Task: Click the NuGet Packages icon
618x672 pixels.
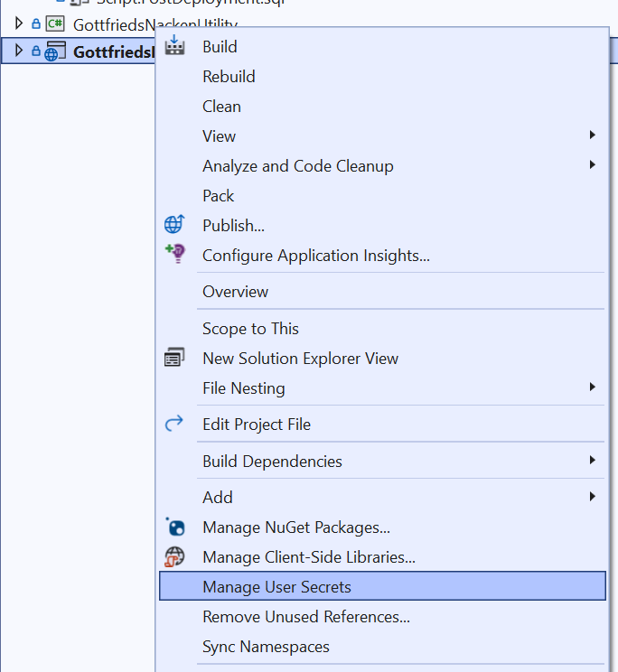Action: tap(174, 527)
